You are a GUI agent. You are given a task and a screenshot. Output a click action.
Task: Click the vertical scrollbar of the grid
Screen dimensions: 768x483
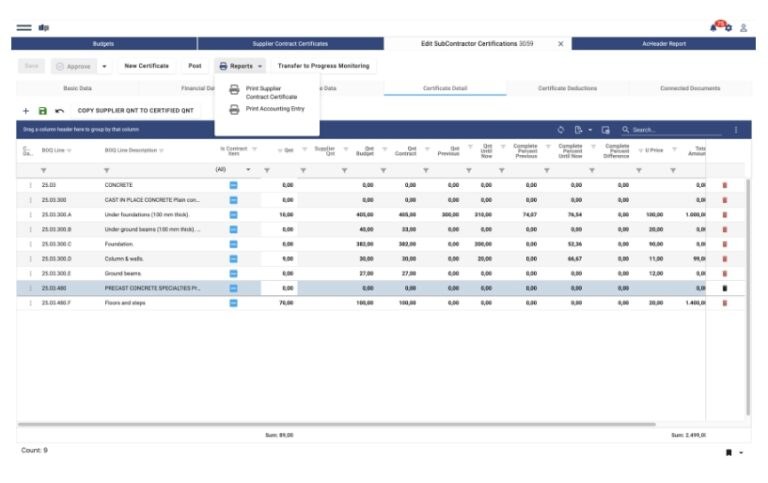747,296
